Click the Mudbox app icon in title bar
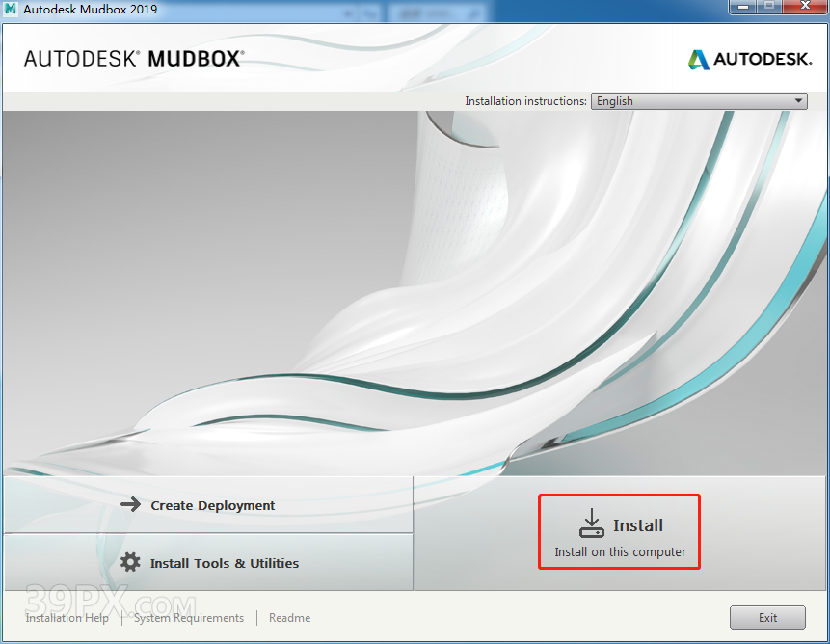The width and height of the screenshot is (830, 644). 11,10
